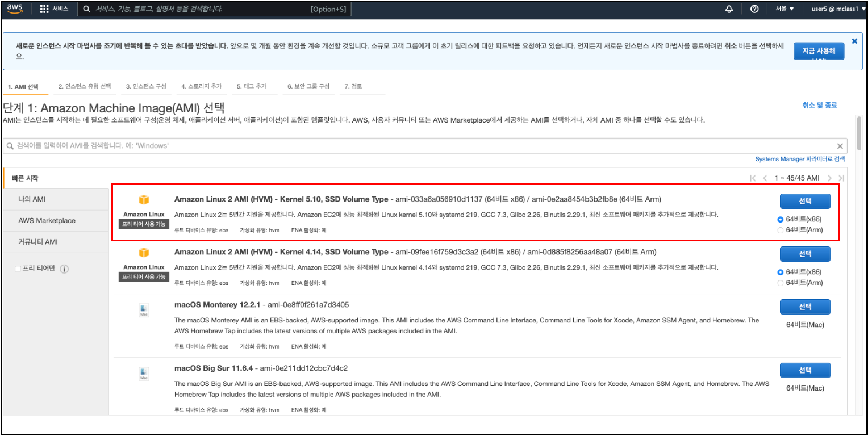Click the Amazon Linux 2 Kernel 4.14 title

click(281, 251)
